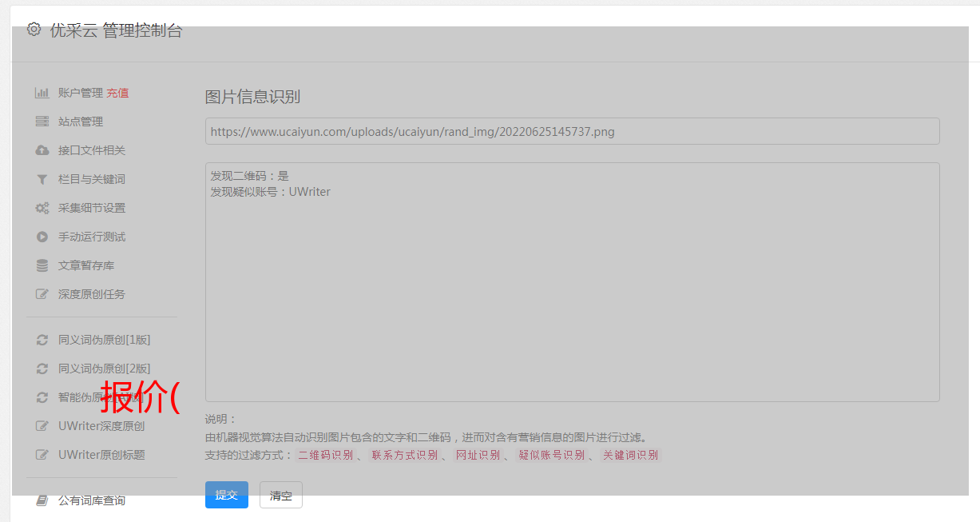
Task: Open 文章暂存库 menu item
Action: coord(86,265)
